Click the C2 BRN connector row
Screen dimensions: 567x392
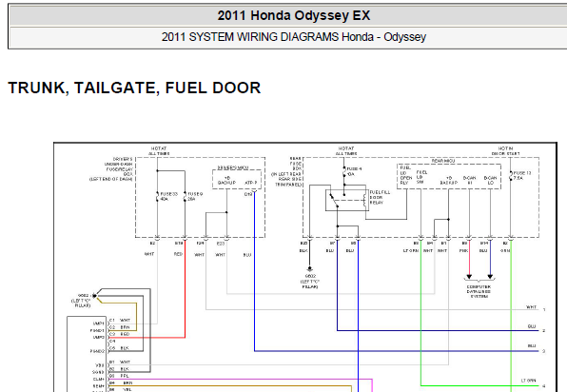(x=119, y=327)
